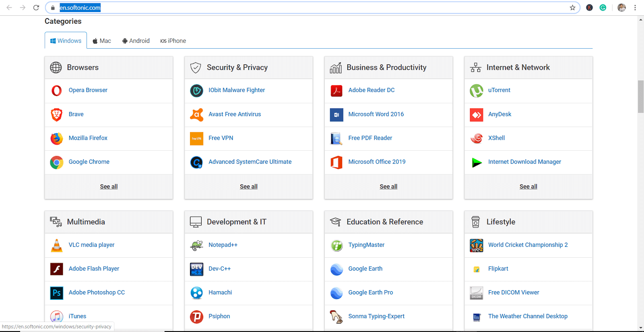The width and height of the screenshot is (644, 332).
Task: Click the Free PDF Reader icon
Action: click(x=336, y=138)
